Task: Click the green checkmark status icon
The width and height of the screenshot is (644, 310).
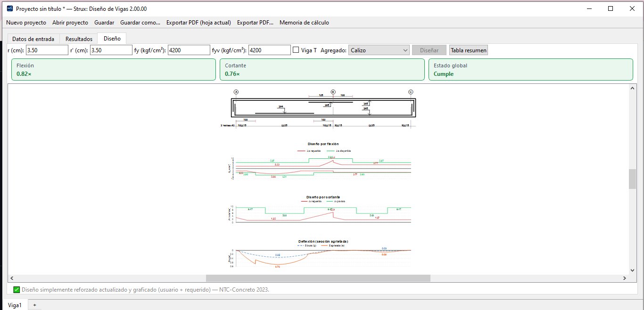Action: (17, 290)
